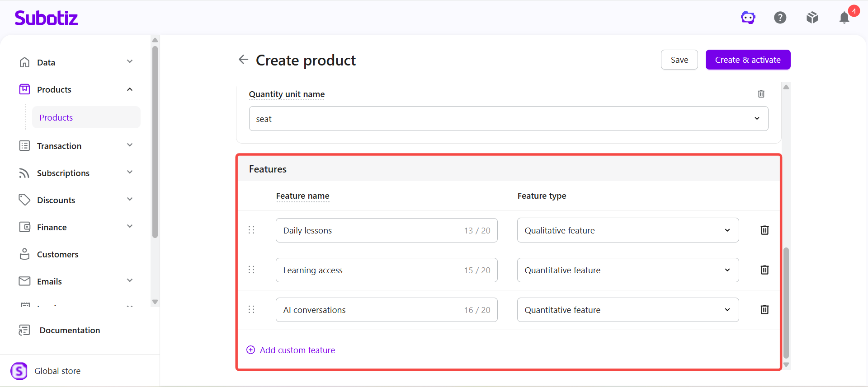The width and height of the screenshot is (868, 387).
Task: Click the Learning access feature name field
Action: pyautogui.click(x=387, y=270)
